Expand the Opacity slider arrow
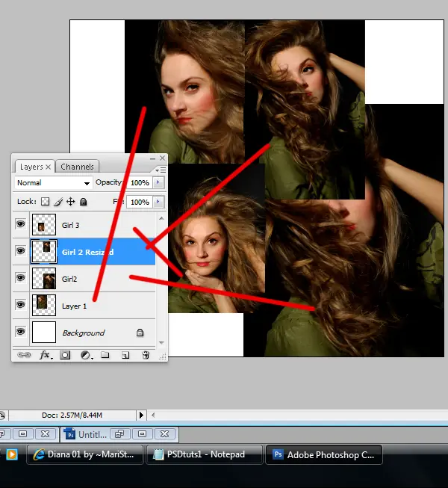This screenshot has width=448, height=488. point(158,182)
